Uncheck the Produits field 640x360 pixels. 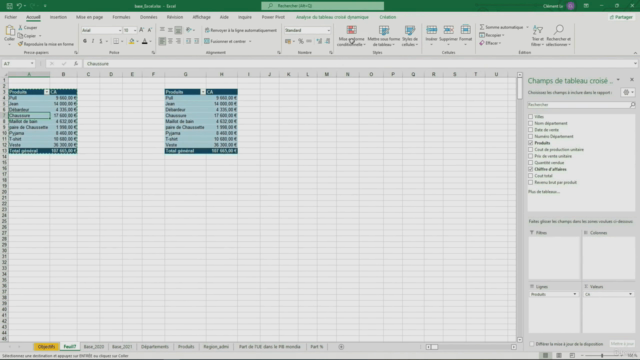531,143
